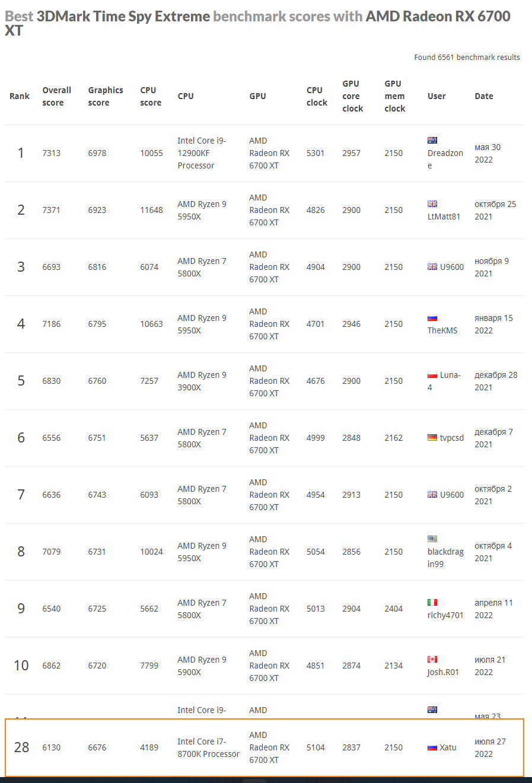Select the highlighted rank 28 result row
Screen dimensions: 532x783
point(264,747)
